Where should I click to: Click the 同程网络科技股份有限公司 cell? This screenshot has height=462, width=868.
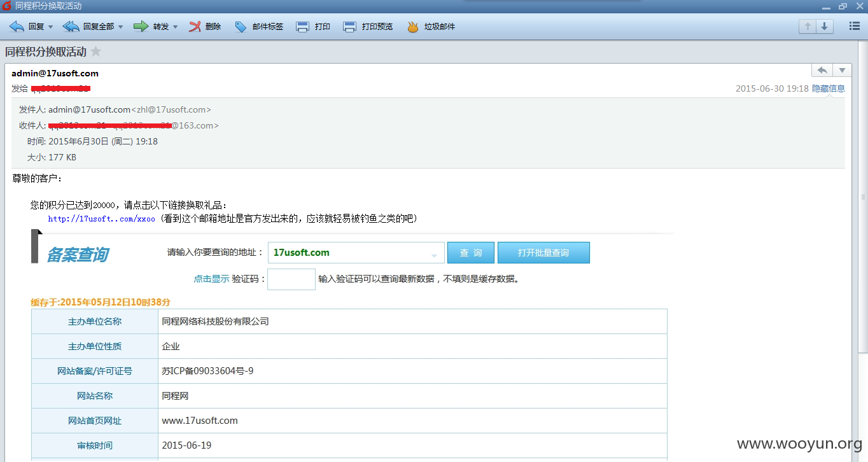(412, 321)
